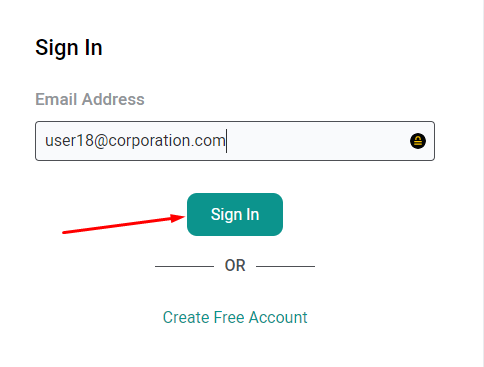Image resolution: width=484 pixels, height=367 pixels.
Task: Submit the form with Sign In button
Action: pyautogui.click(x=235, y=214)
